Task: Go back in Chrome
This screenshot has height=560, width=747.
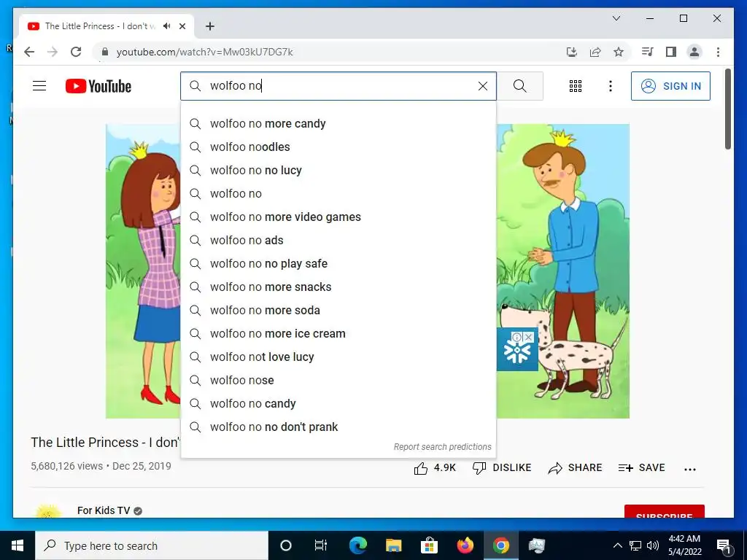Action: point(29,52)
